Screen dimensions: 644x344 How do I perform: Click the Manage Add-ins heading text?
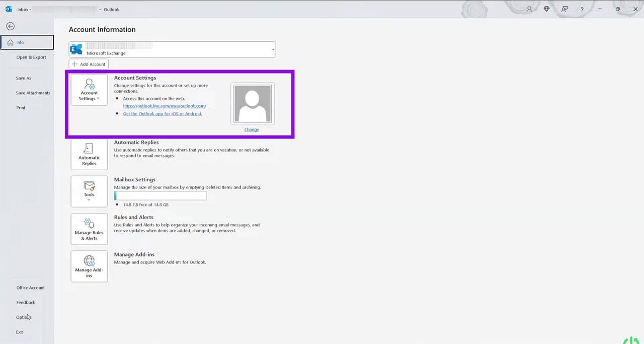coord(134,255)
